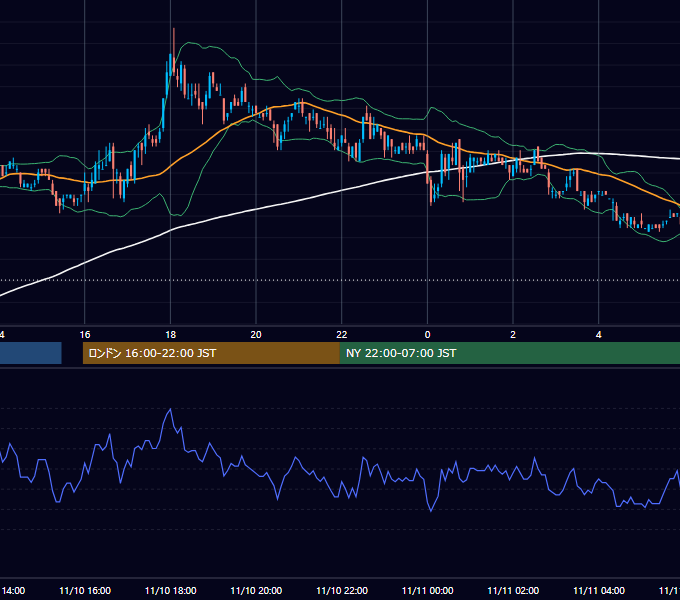Click the date label 11/11 00:00
This screenshot has width=680, height=600.
pyautogui.click(x=428, y=590)
